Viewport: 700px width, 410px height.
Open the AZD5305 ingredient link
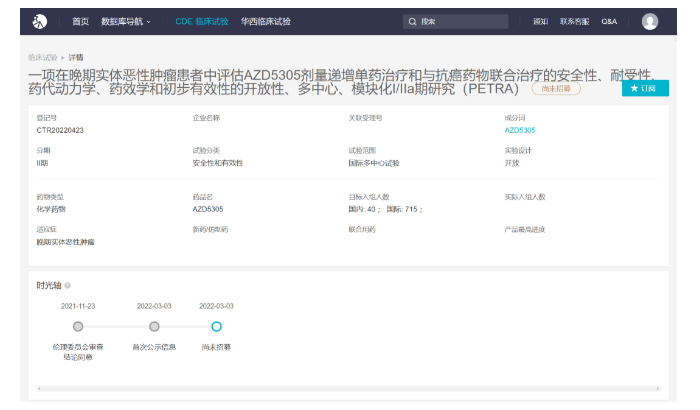pos(519,130)
